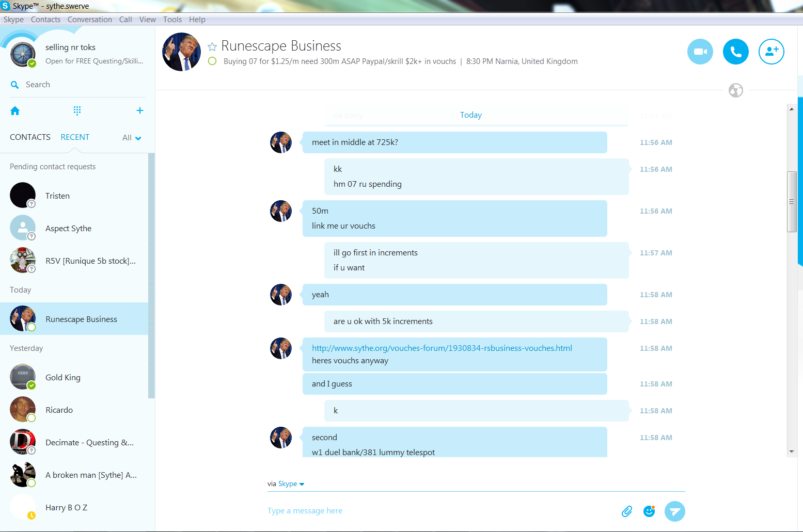Viewport: 803px width, 532px height.
Task: Click Aspect Sythe's contact avatar
Action: (x=23, y=228)
